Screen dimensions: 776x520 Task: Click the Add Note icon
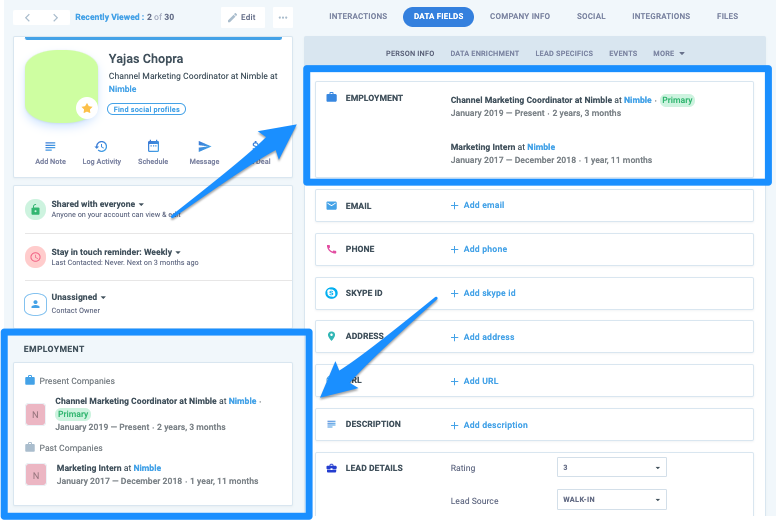click(x=50, y=147)
